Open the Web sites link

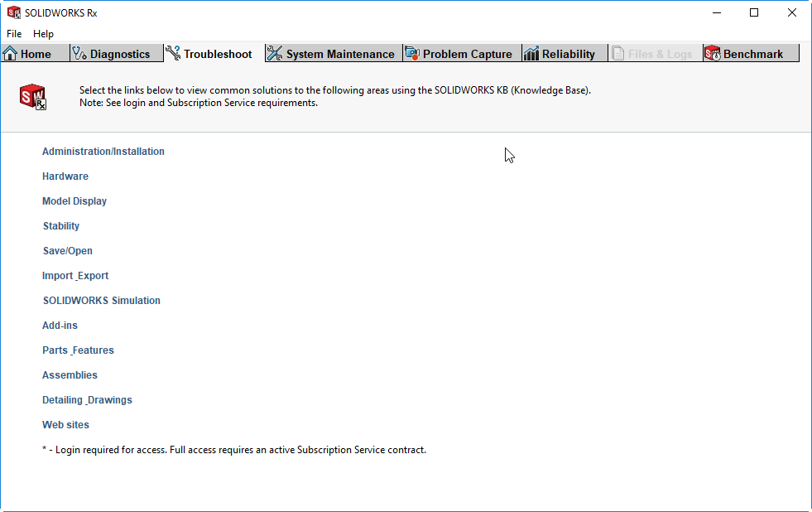point(65,425)
